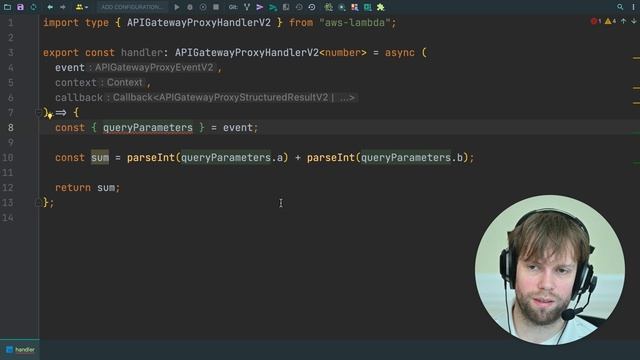This screenshot has width=640, height=360.
Task: Go to next highlighted error arrow
Action: (x=633, y=21)
